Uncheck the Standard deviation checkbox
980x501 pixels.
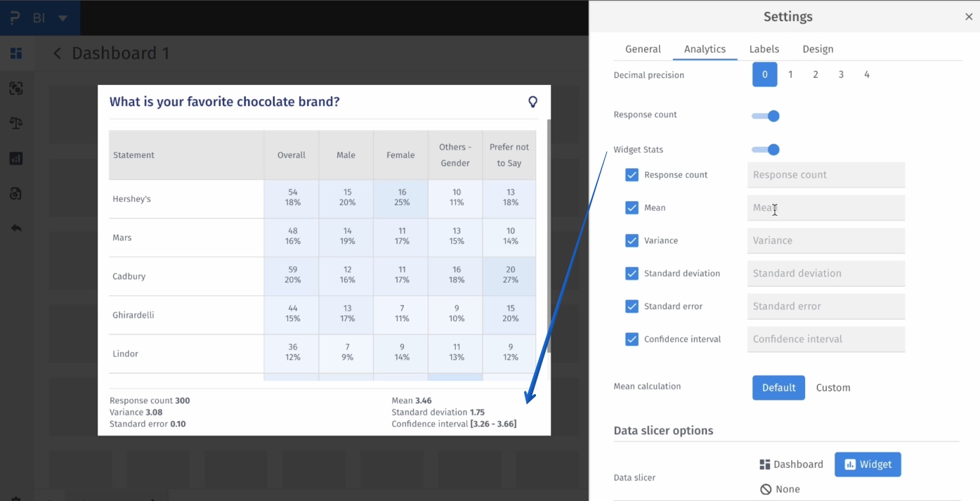pyautogui.click(x=632, y=273)
